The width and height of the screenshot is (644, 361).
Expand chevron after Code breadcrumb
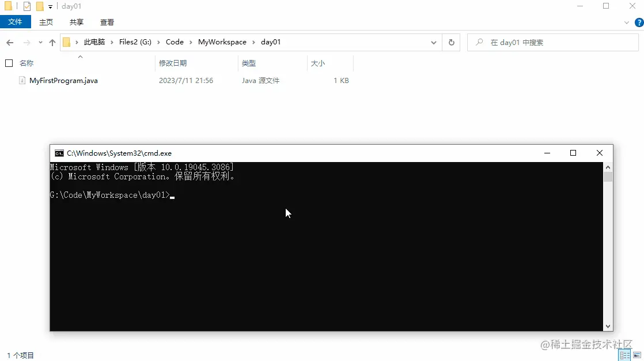click(x=191, y=42)
